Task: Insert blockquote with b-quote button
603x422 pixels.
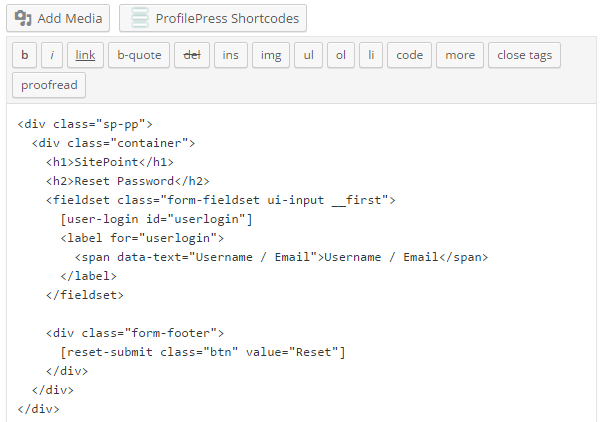Action: click(139, 55)
